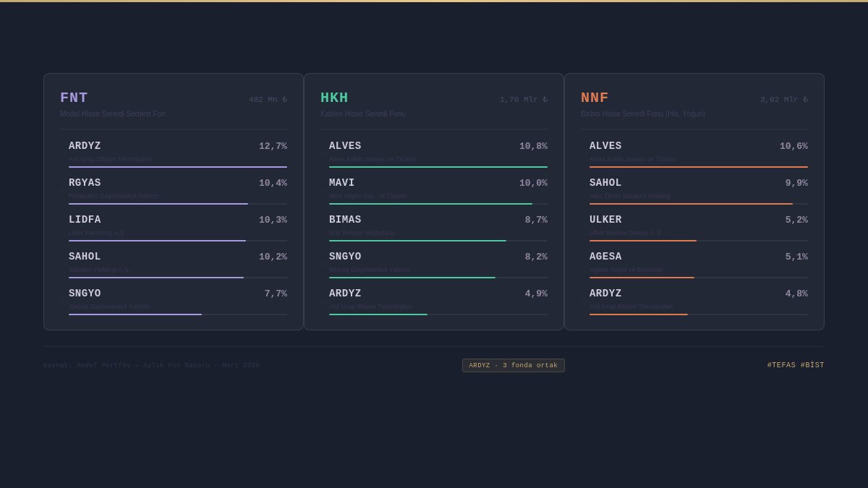Click the 10,3% weight value

[273, 220]
